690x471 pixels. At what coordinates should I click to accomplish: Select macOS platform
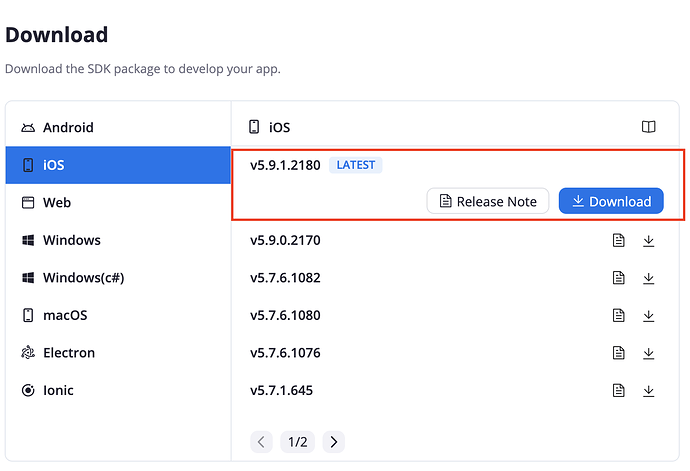65,315
